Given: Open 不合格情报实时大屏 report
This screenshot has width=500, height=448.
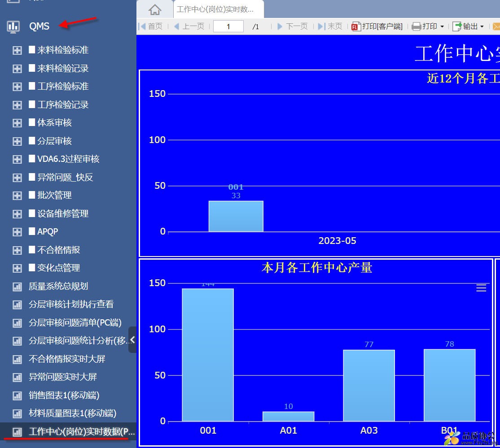Looking at the screenshot, I should coord(67,359).
